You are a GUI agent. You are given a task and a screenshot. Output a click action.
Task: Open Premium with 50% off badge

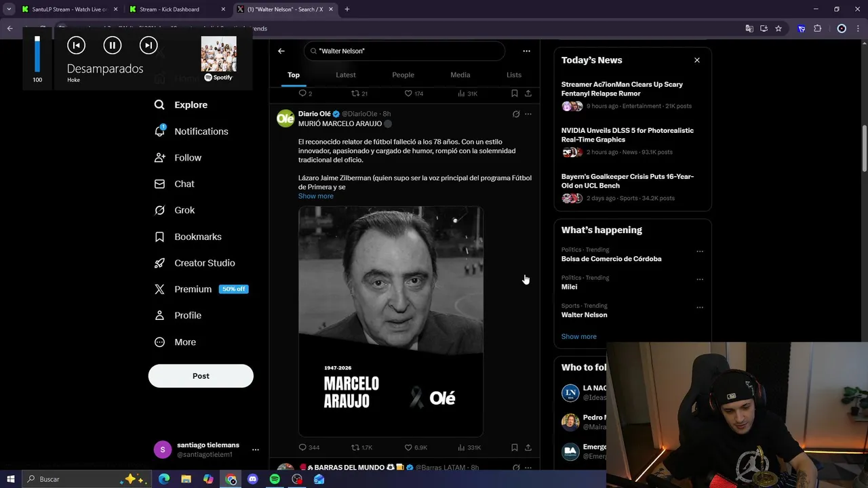click(x=201, y=289)
